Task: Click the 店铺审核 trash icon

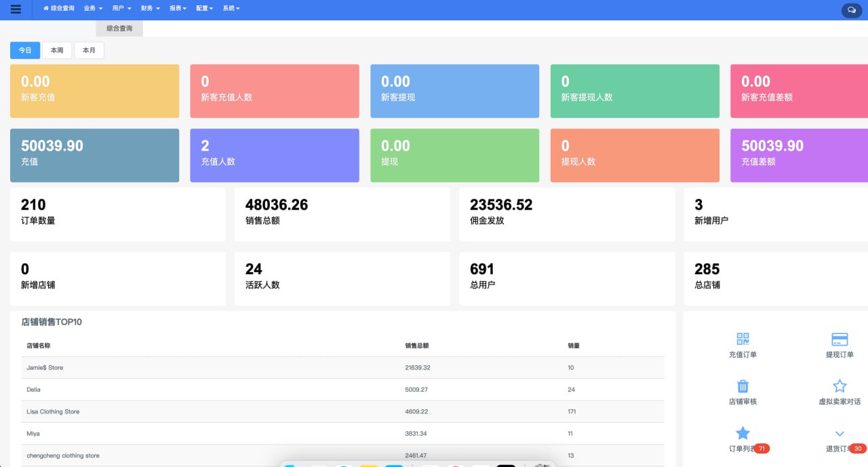Action: 743,386
